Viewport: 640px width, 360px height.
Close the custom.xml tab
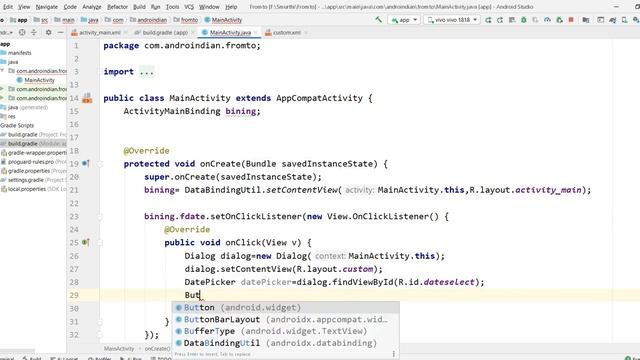[306, 32]
